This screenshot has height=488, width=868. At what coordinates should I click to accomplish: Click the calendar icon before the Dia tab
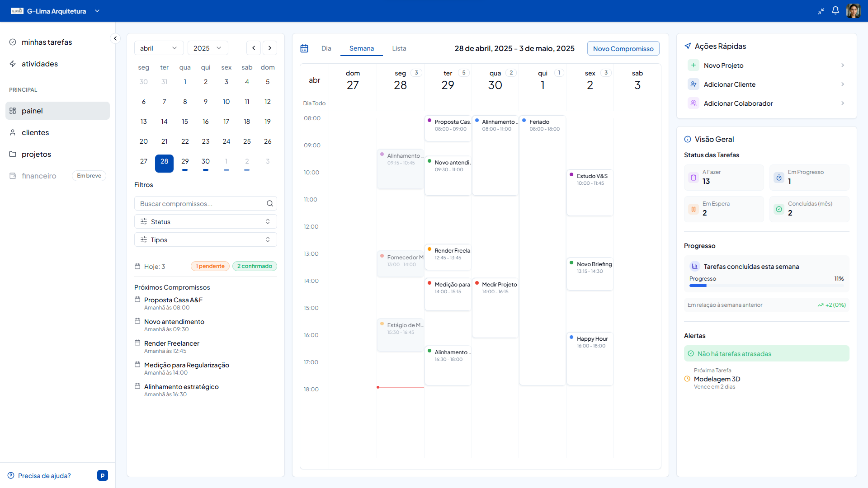pos(304,48)
